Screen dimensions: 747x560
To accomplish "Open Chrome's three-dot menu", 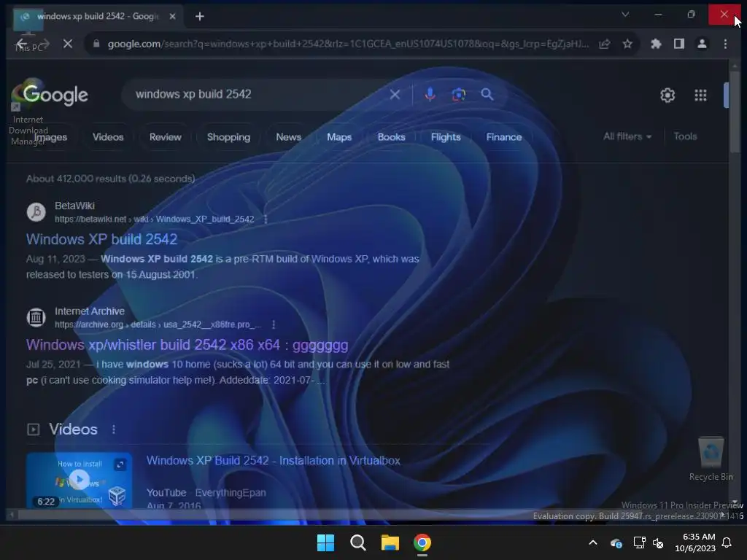I will [x=725, y=44].
